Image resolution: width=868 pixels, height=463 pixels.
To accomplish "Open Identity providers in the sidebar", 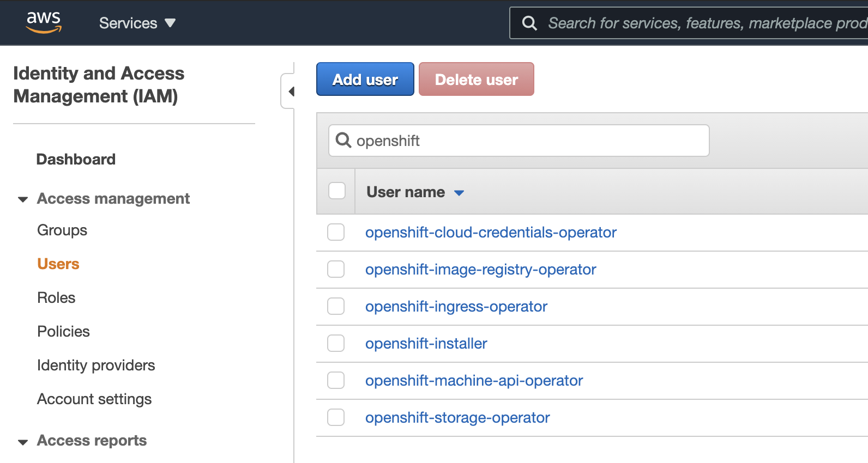I will click(96, 365).
